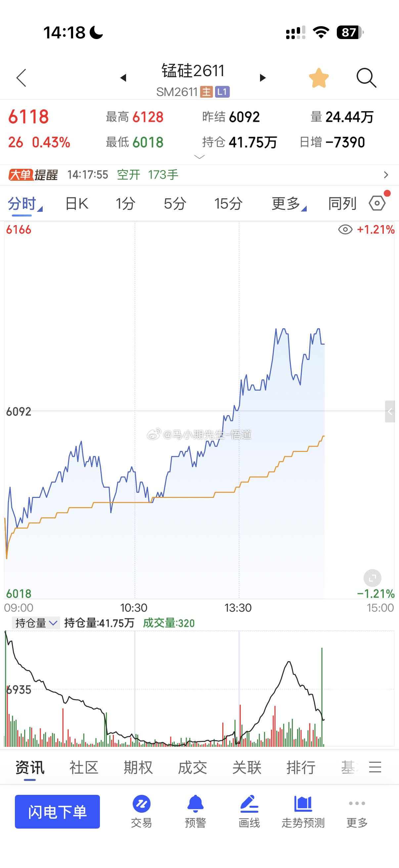This screenshot has height=868, width=399.
Task: Open side panel handle on chart edge
Action: coord(390,411)
